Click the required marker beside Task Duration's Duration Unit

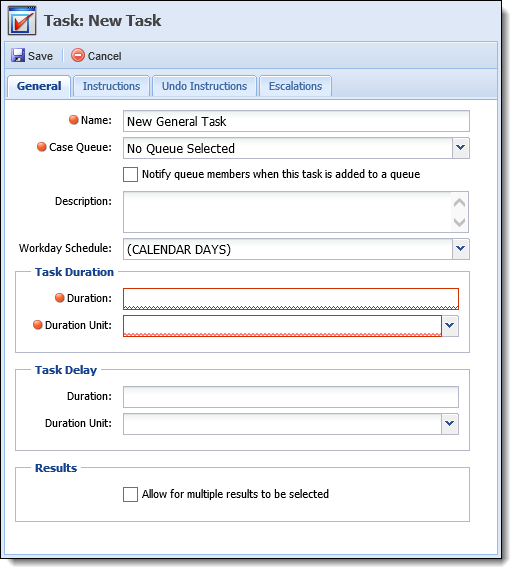(x=38, y=325)
